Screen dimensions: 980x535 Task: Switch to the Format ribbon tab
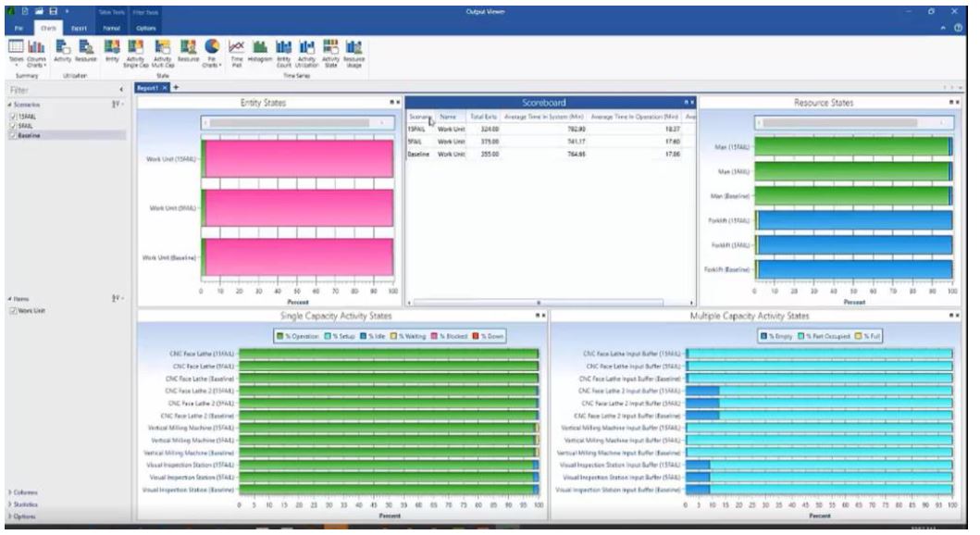coord(112,28)
